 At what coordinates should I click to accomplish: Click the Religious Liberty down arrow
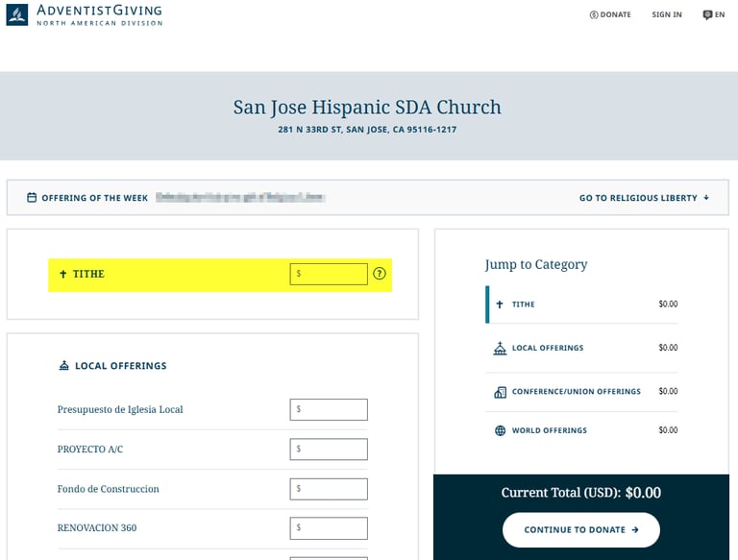[706, 198]
